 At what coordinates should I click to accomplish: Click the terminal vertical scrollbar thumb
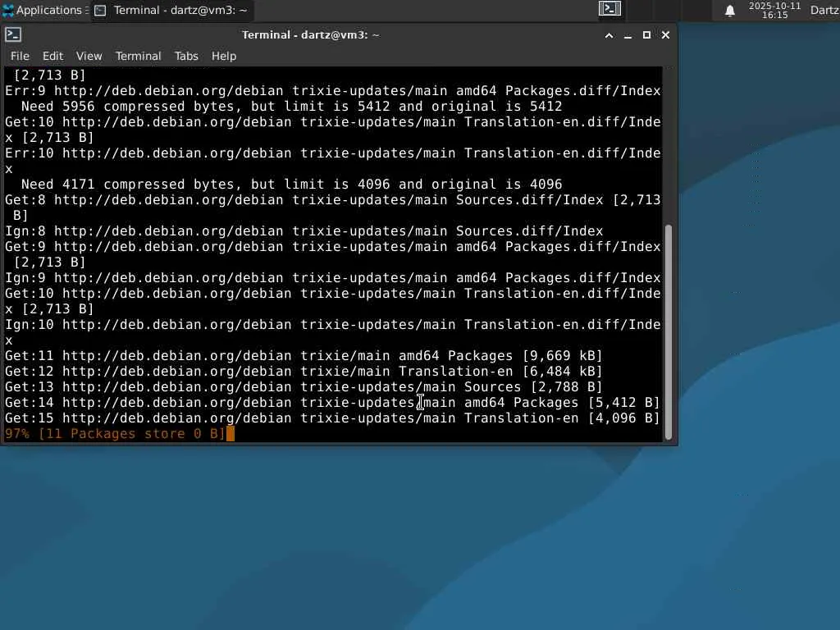coord(669,333)
